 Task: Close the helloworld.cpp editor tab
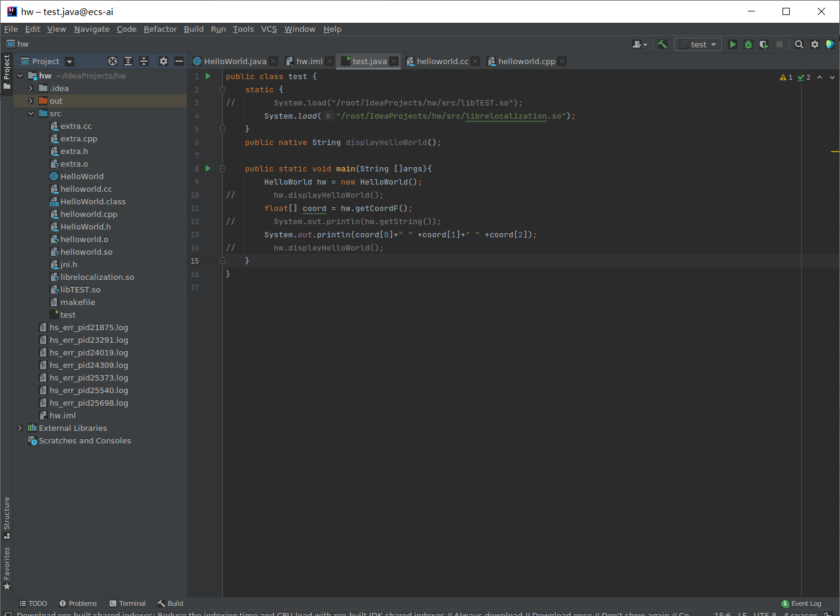click(x=562, y=61)
